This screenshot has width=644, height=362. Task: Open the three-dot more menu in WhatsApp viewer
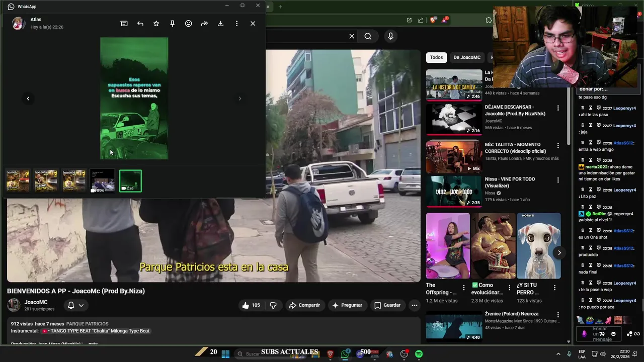[236, 24]
